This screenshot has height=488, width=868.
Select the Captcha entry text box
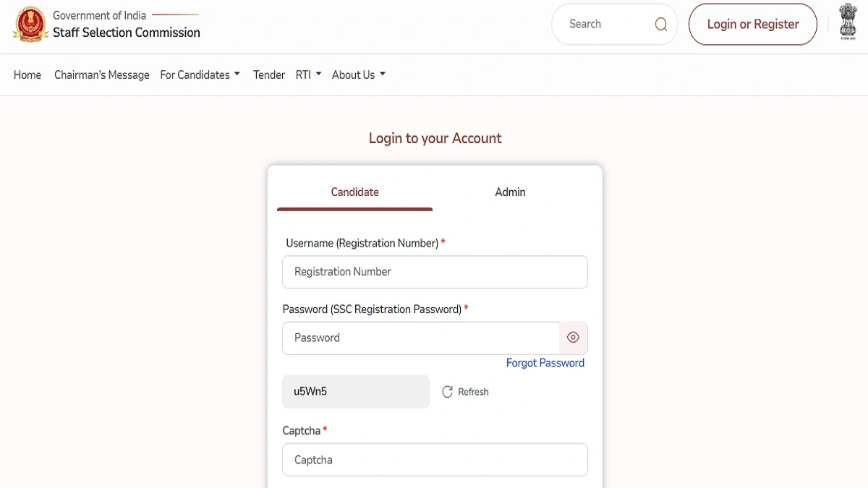(435, 460)
